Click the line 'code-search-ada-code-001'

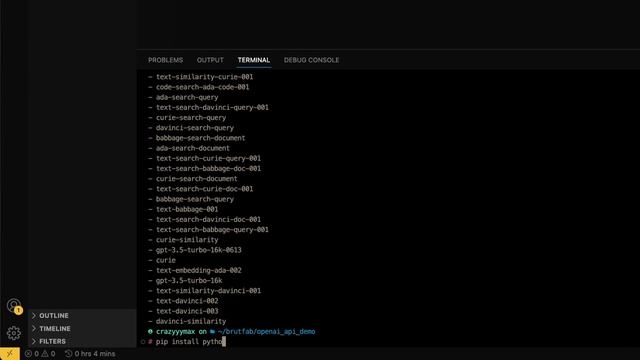[202, 87]
